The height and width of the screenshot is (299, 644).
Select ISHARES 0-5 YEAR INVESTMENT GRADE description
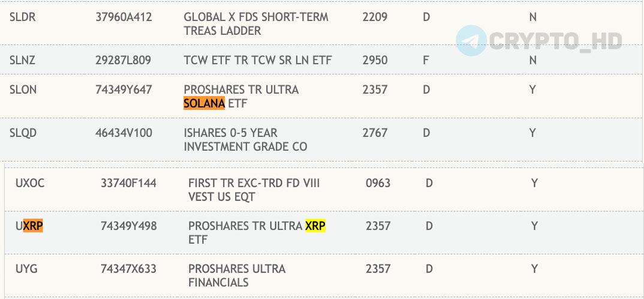point(245,139)
